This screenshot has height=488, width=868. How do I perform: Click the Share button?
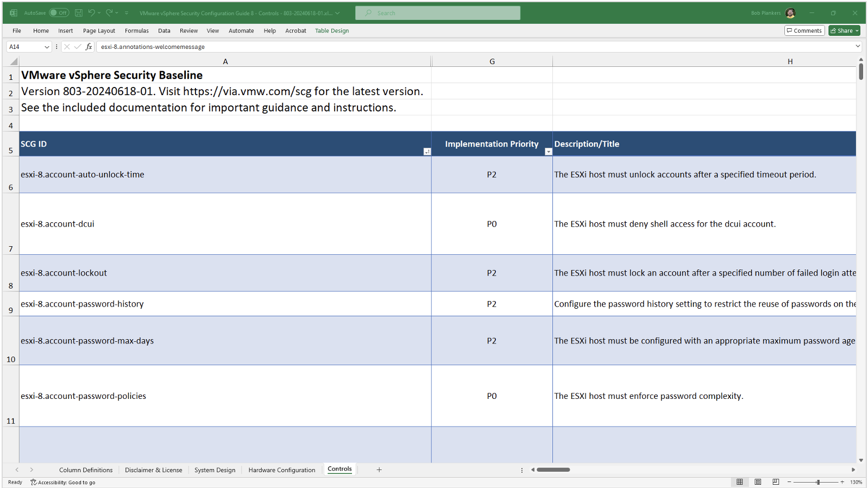click(844, 30)
